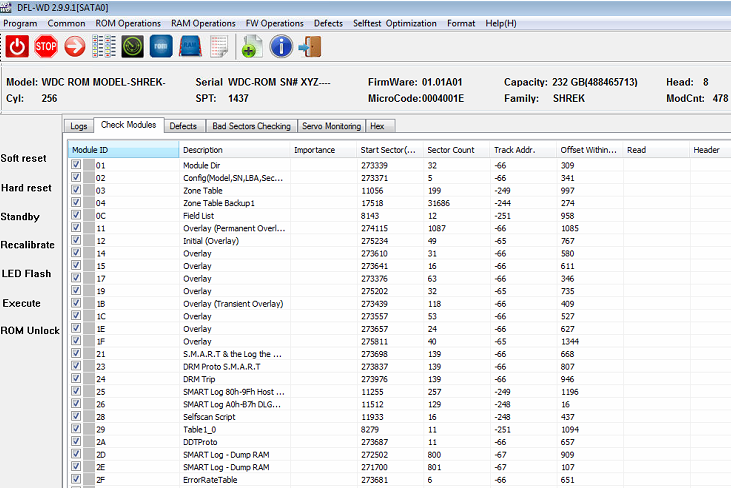This screenshot has width=731, height=488.
Task: Click the red right-arrow toolbar icon
Action: coord(75,47)
